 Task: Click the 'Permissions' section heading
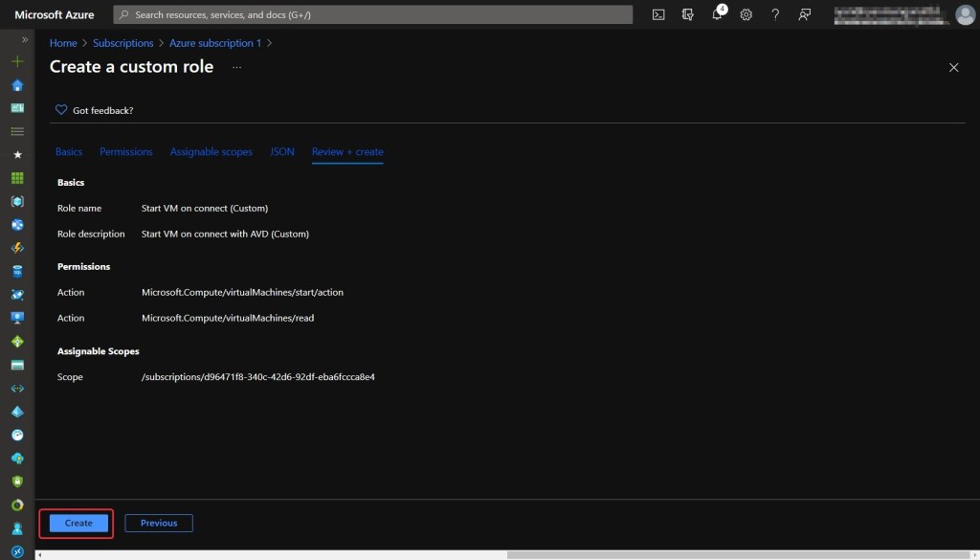[84, 267]
